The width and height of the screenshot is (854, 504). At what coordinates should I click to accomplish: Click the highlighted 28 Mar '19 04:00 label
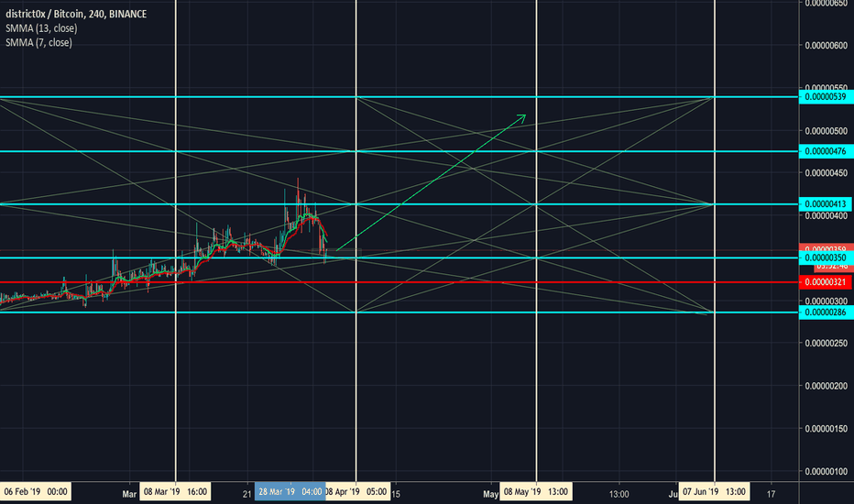[x=290, y=492]
